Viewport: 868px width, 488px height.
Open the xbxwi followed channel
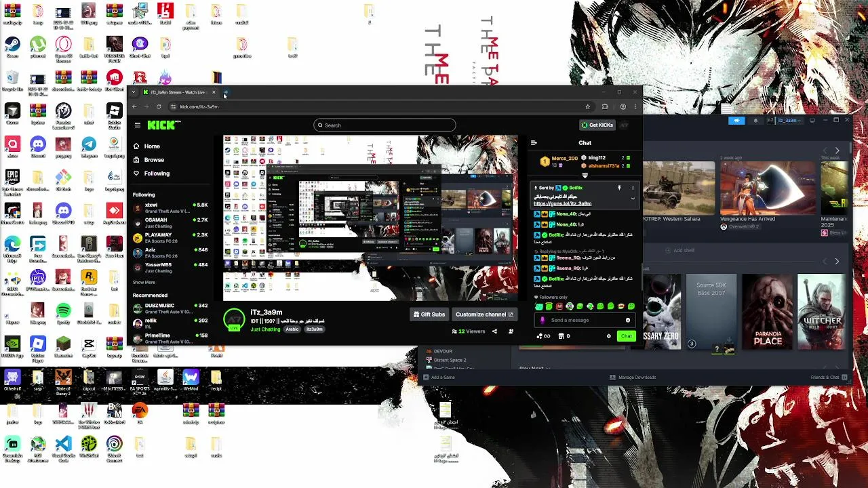coord(170,207)
